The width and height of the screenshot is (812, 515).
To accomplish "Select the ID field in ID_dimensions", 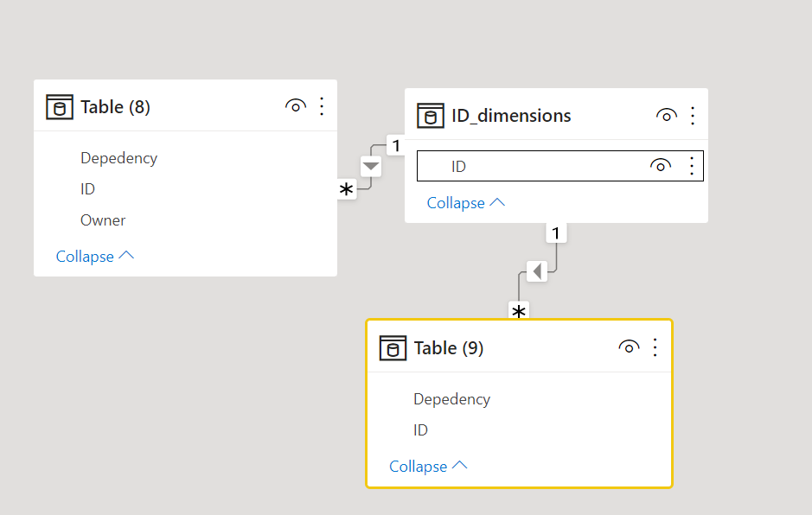I will pos(560,166).
